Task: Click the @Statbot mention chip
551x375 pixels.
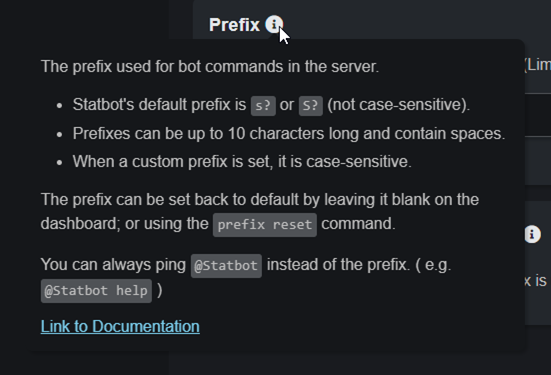Action: (226, 266)
